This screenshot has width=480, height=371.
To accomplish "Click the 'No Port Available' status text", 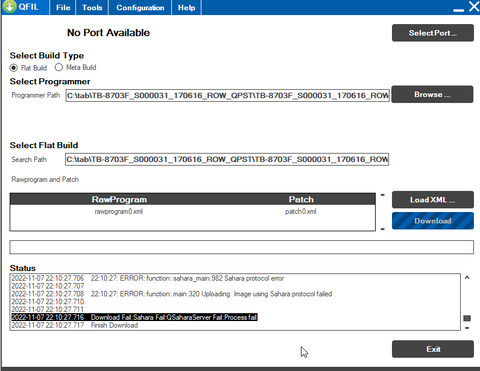I will point(108,33).
